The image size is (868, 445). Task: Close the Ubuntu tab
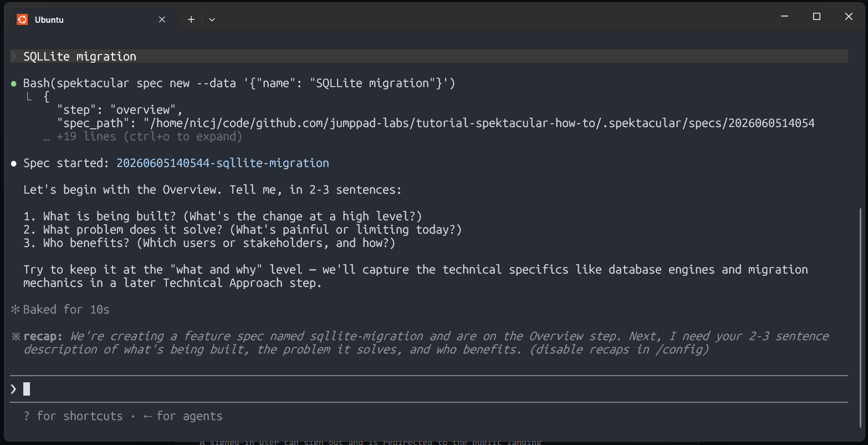[162, 19]
